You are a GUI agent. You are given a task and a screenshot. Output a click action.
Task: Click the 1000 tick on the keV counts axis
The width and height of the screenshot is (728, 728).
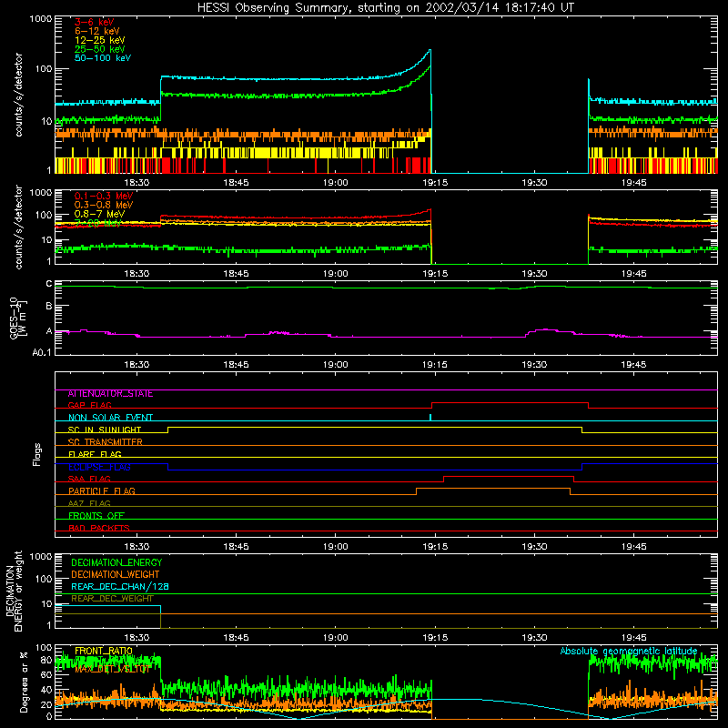41,19
